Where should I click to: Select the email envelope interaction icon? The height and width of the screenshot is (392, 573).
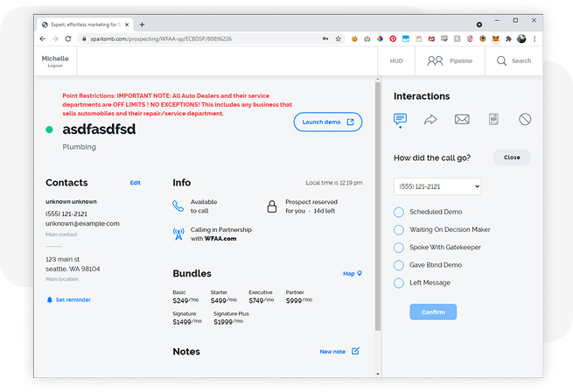462,119
